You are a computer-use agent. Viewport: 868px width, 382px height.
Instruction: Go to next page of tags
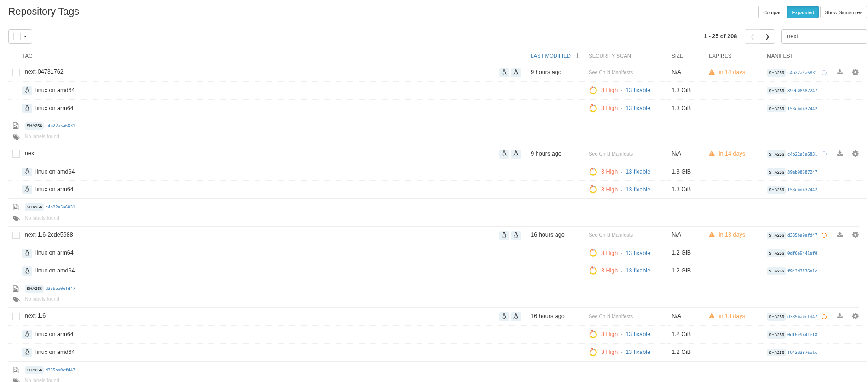767,36
